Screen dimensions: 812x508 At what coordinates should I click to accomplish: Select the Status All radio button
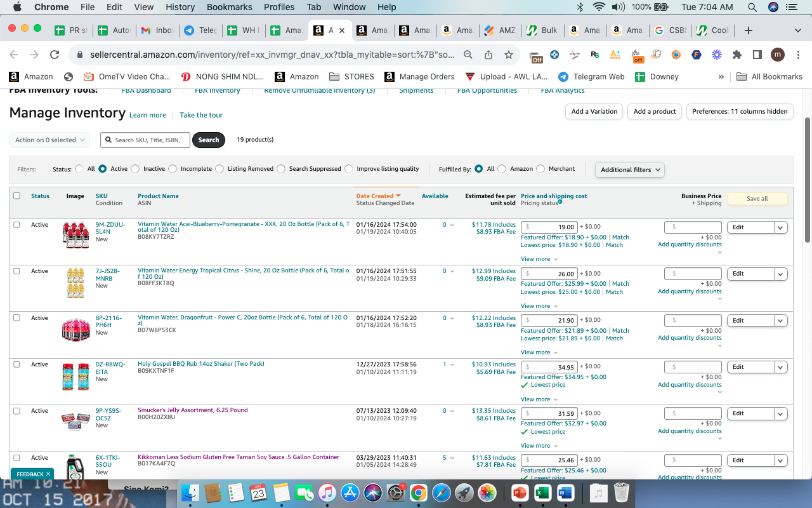point(79,169)
